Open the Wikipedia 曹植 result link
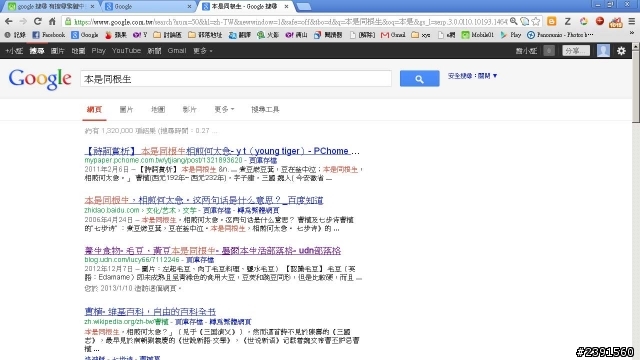The image size is (640, 360). point(150,312)
